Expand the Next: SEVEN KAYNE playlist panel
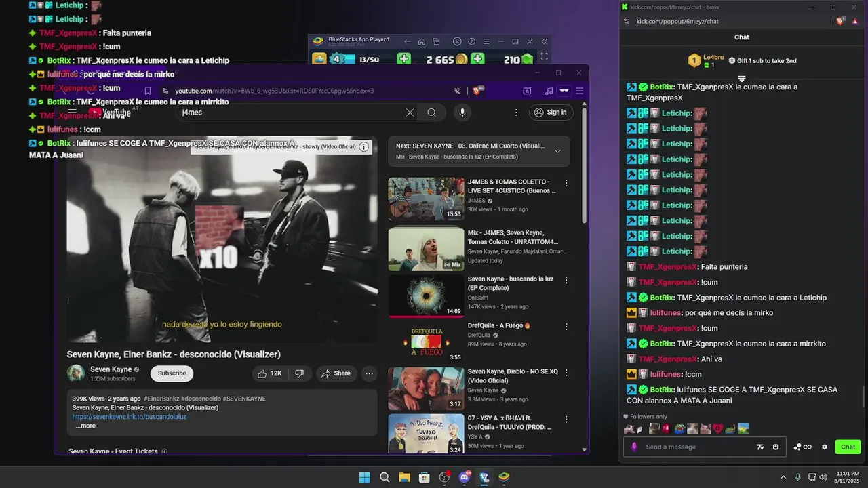 click(557, 151)
